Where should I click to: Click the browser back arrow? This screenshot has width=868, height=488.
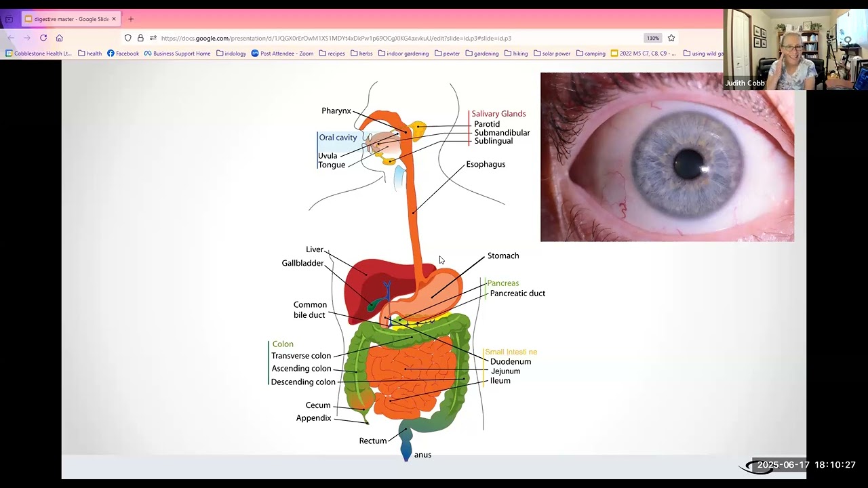(x=10, y=38)
